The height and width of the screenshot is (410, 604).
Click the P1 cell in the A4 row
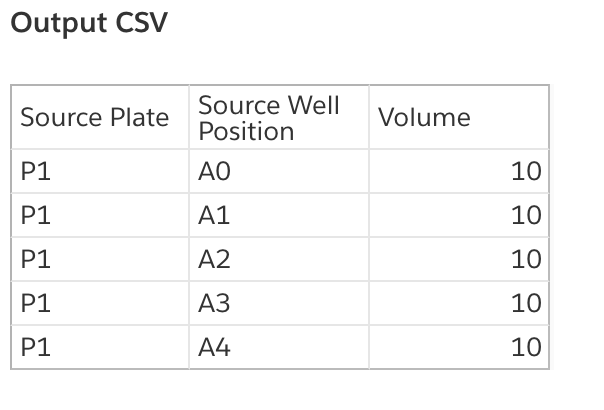[100, 347]
